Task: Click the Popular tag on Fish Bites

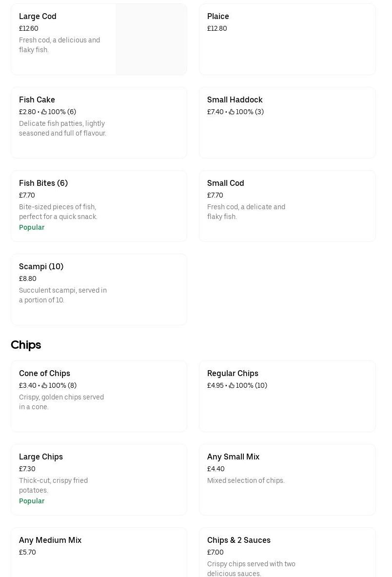Action: [32, 227]
